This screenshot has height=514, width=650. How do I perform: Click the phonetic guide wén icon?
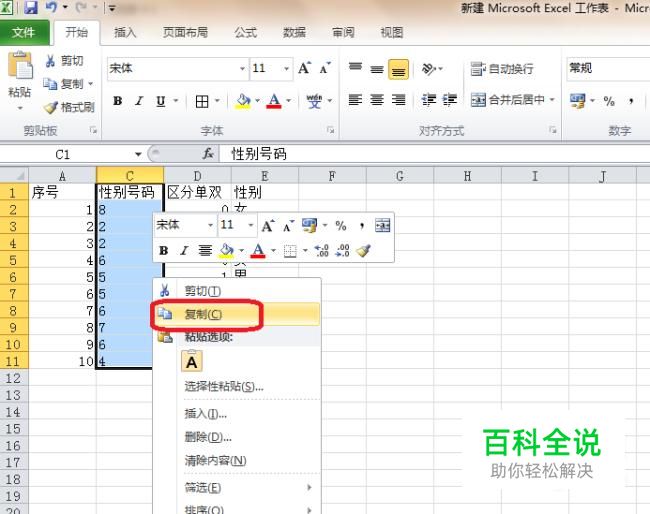tap(314, 101)
